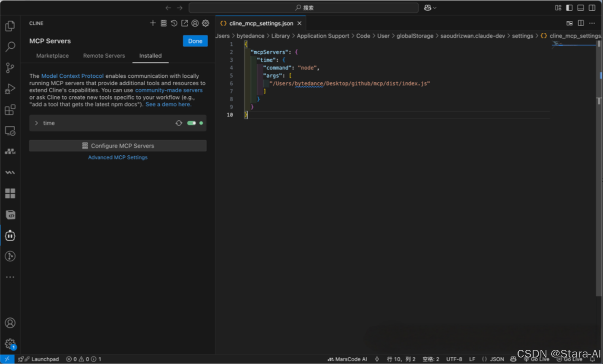Click the bytedance breadcrumb segment
603x364 pixels.
[x=250, y=36]
